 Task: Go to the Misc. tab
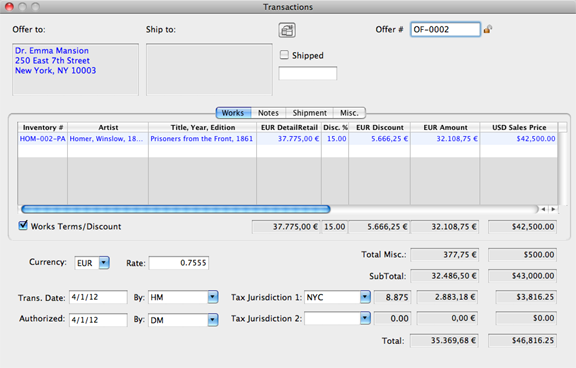(349, 113)
